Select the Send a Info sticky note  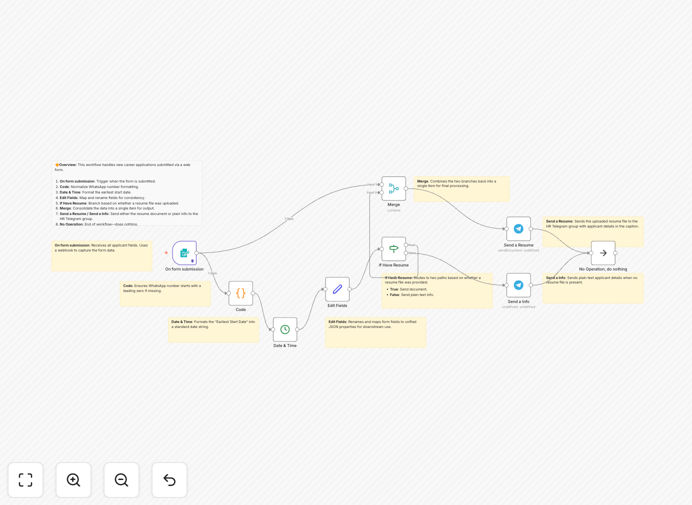(593, 288)
